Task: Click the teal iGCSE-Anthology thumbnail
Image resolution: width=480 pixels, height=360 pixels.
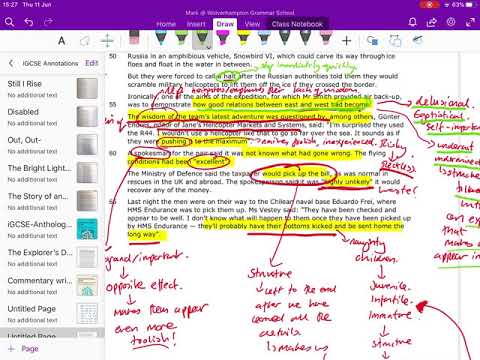Action: pos(87,229)
